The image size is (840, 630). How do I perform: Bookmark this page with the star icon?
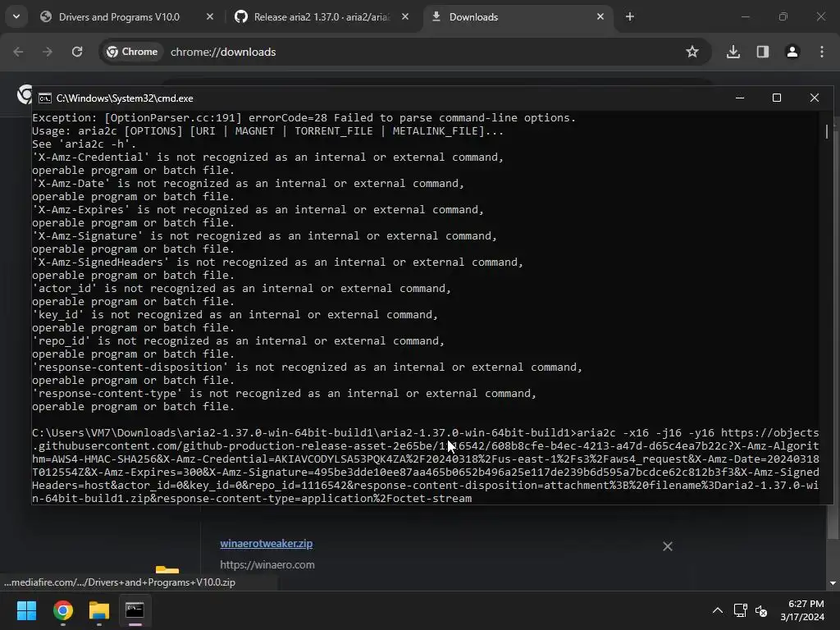pyautogui.click(x=692, y=52)
